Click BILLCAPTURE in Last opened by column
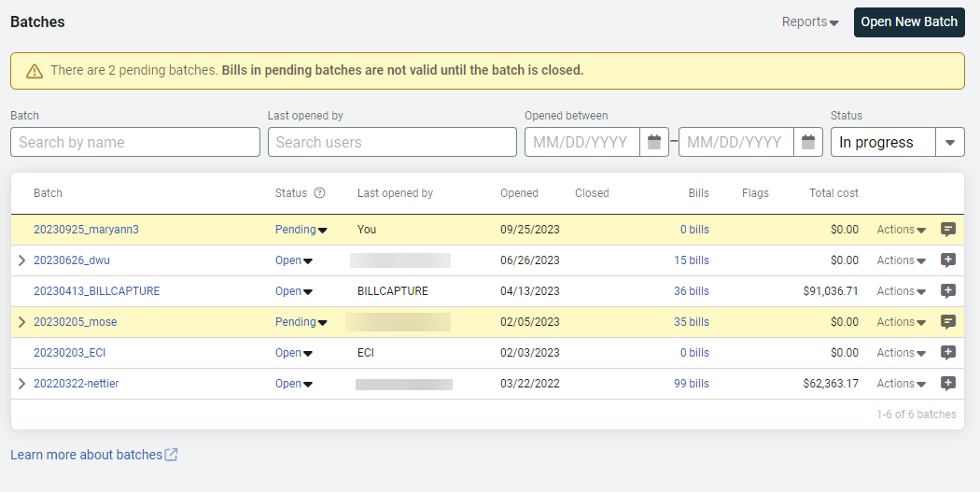The width and height of the screenshot is (980, 492). (393, 290)
